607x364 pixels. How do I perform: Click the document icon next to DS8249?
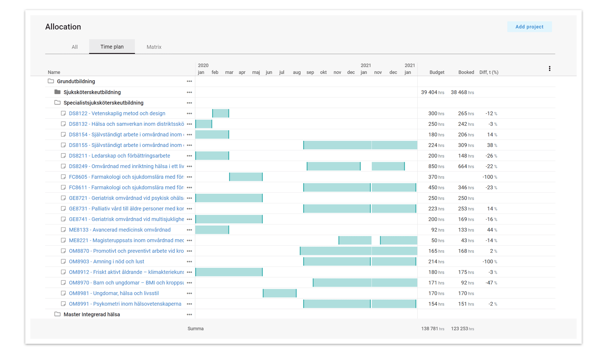63,166
